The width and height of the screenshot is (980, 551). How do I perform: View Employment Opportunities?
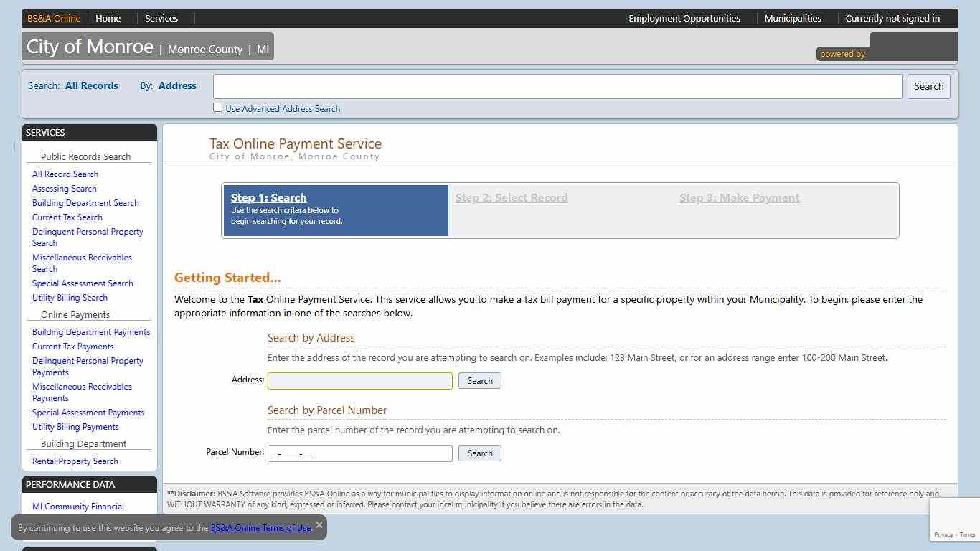click(x=684, y=18)
